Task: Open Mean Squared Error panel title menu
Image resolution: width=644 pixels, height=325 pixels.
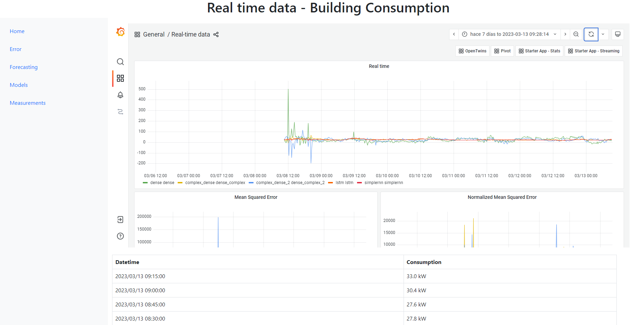Action: pos(256,197)
